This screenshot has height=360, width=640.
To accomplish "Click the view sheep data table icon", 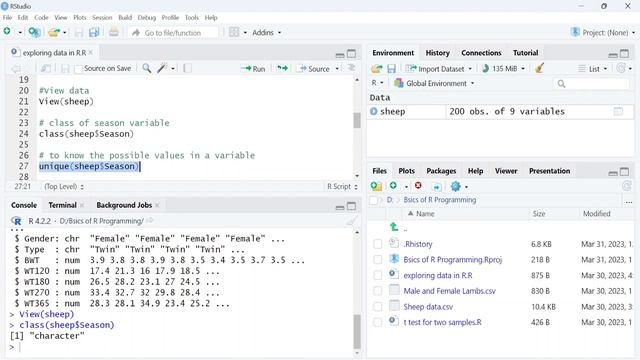I will point(618,111).
